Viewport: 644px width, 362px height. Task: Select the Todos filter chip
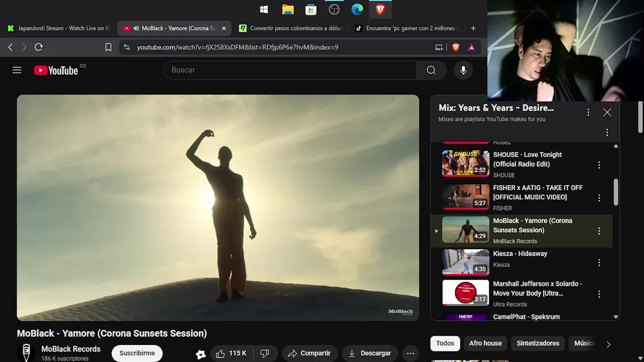coord(445,343)
